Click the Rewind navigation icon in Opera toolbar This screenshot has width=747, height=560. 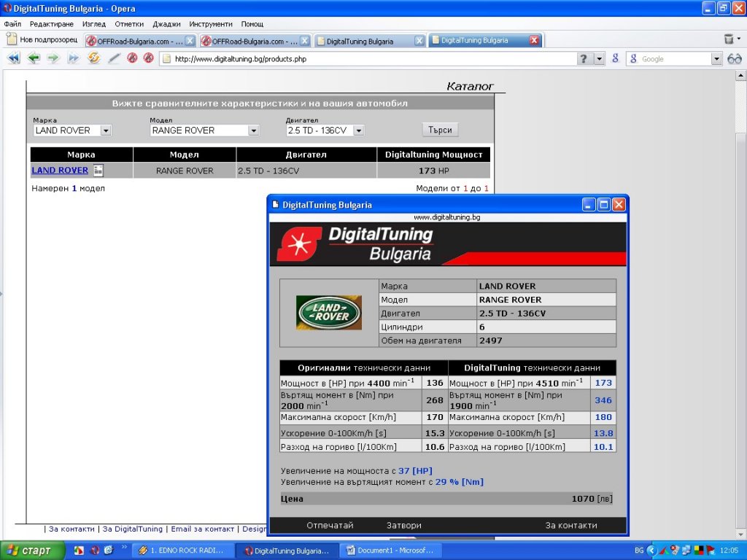(x=13, y=58)
